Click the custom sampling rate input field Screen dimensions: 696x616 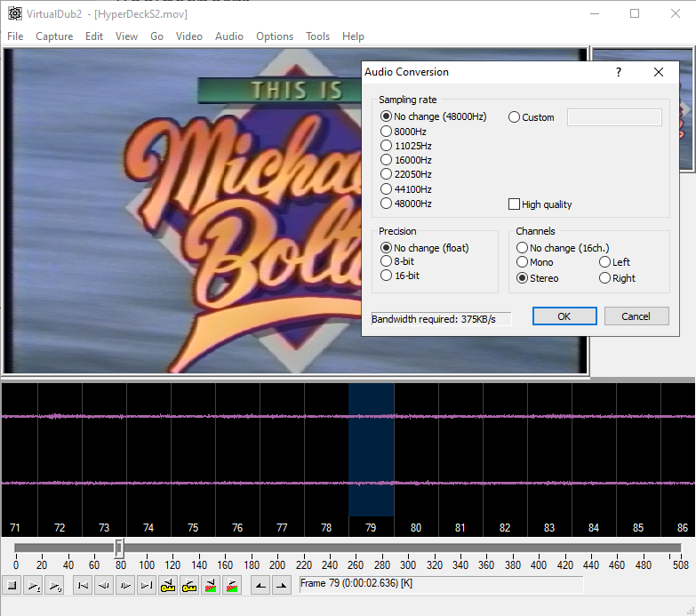pyautogui.click(x=614, y=117)
